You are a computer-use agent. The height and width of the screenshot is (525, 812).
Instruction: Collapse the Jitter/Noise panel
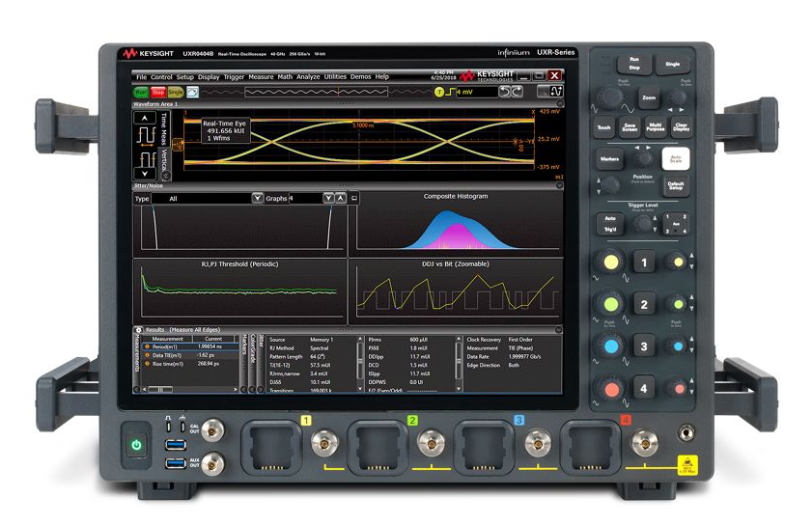(559, 185)
